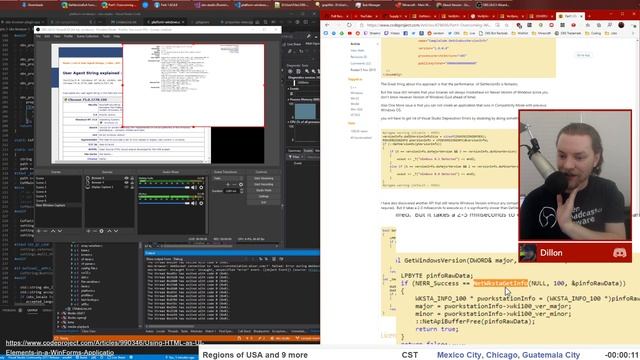Image resolution: width=640 pixels, height=360 pixels.
Task: Toggle the lock on Display Capture 1 source
Action: tap(132, 187)
